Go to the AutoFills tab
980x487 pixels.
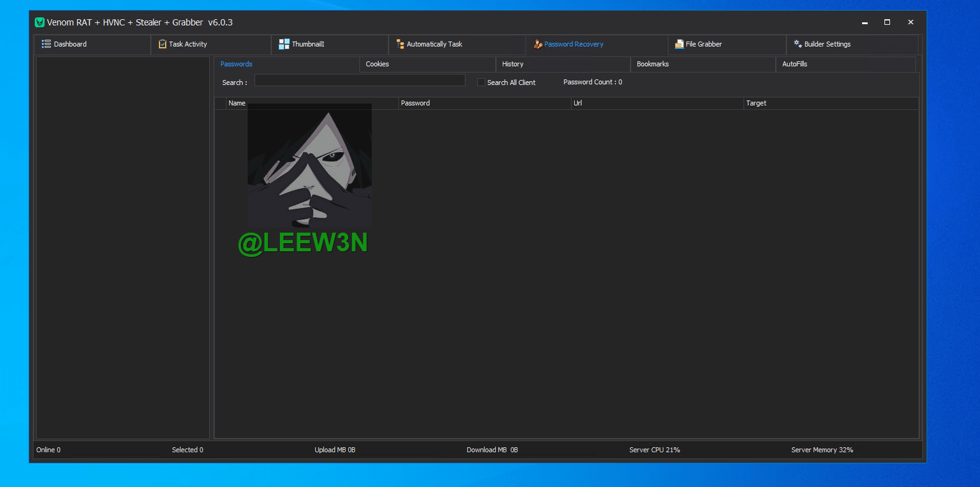[x=794, y=64]
